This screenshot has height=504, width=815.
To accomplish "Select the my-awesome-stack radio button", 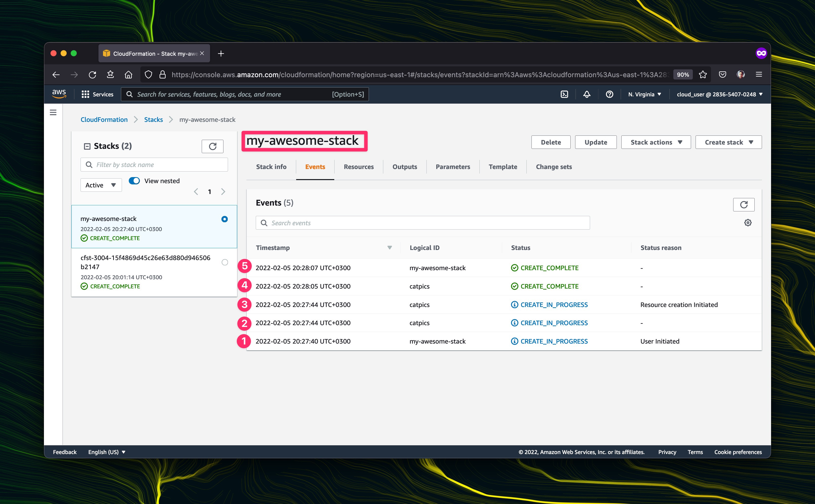I will pyautogui.click(x=224, y=219).
